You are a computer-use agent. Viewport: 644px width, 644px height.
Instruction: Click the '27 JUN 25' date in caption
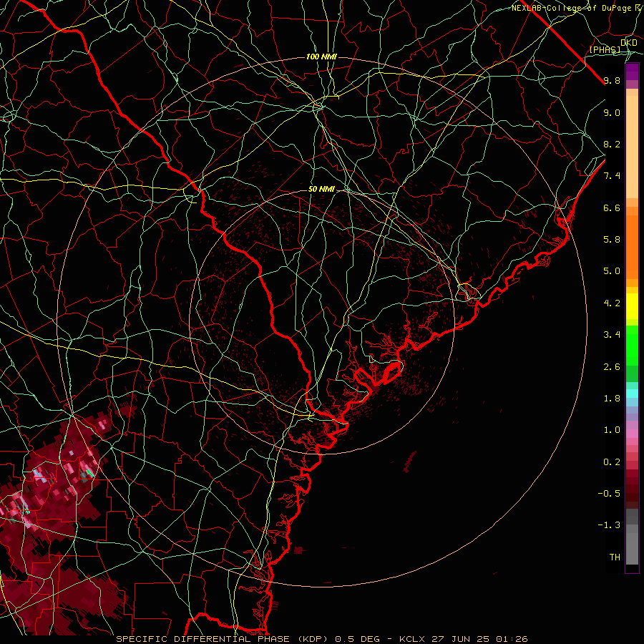click(461, 639)
